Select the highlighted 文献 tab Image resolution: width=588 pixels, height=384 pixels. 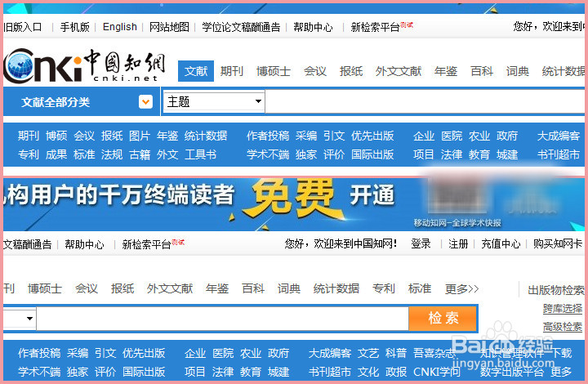coord(196,71)
